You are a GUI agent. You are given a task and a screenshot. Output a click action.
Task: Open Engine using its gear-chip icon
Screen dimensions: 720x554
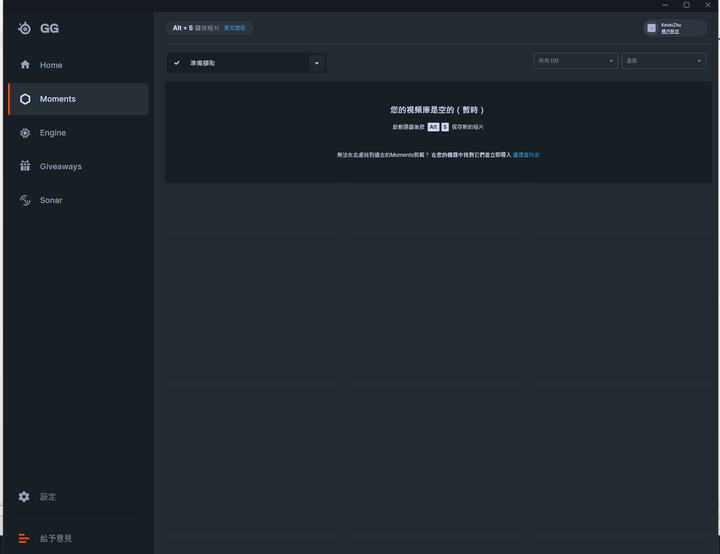coord(25,133)
